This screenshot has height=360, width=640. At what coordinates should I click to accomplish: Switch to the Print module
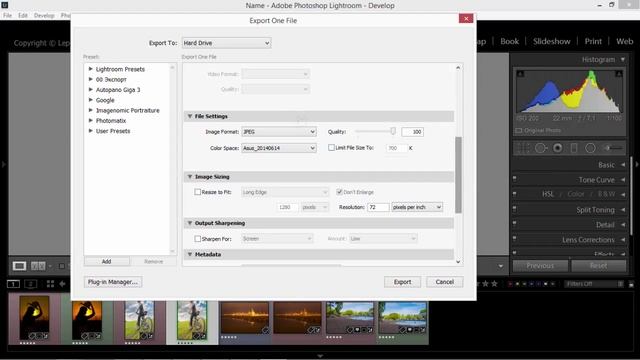(593, 41)
